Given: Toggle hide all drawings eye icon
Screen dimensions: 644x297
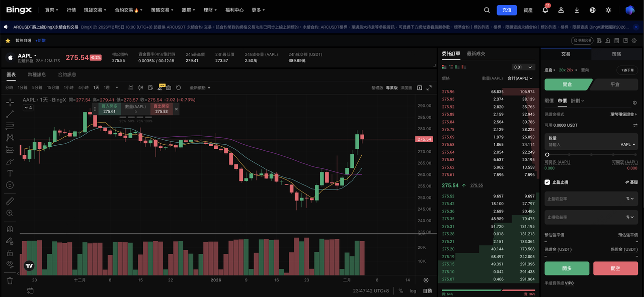Looking at the screenshot, I should (x=10, y=264).
